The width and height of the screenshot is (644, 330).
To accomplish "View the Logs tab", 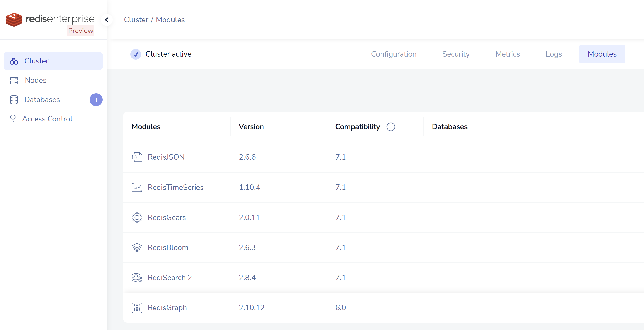I will tap(553, 54).
